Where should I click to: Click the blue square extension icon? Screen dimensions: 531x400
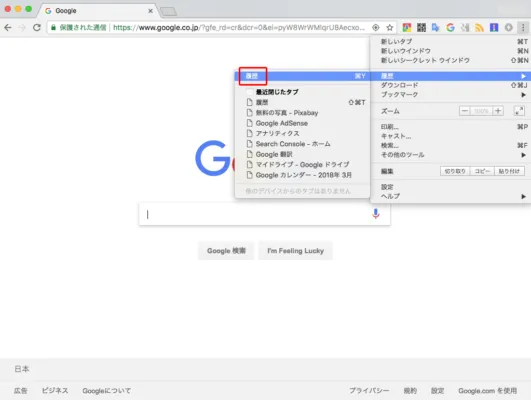tap(494, 27)
